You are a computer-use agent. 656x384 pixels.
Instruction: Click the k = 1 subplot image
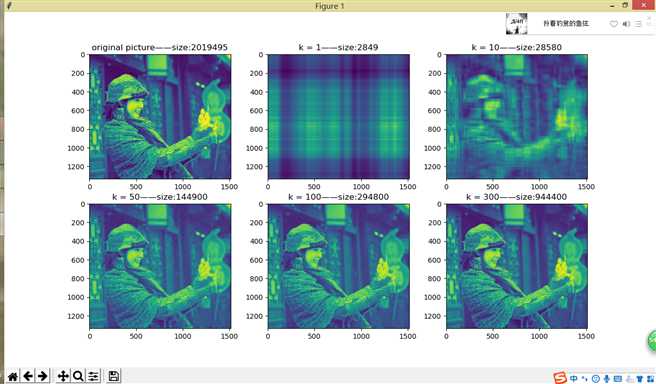pos(338,116)
